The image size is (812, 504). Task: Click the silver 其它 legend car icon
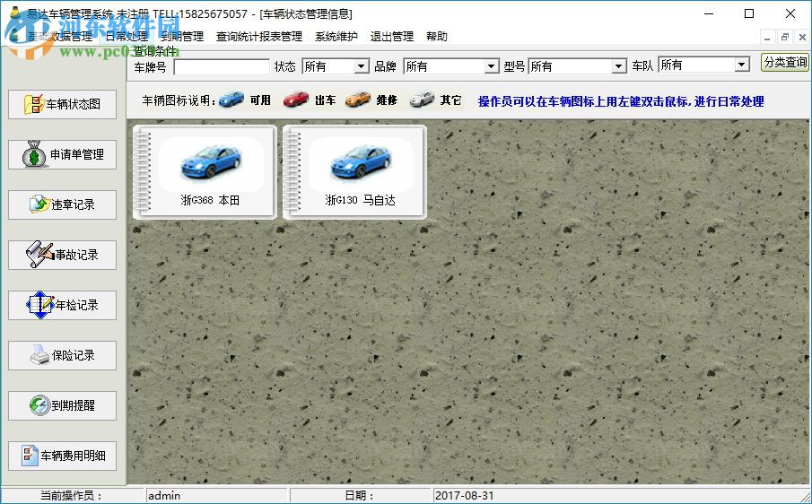tap(422, 100)
